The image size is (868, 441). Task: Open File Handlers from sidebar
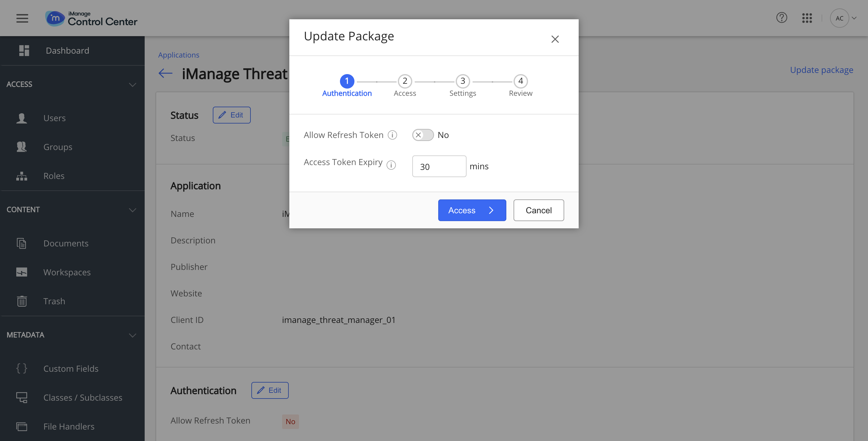pyautogui.click(x=68, y=426)
